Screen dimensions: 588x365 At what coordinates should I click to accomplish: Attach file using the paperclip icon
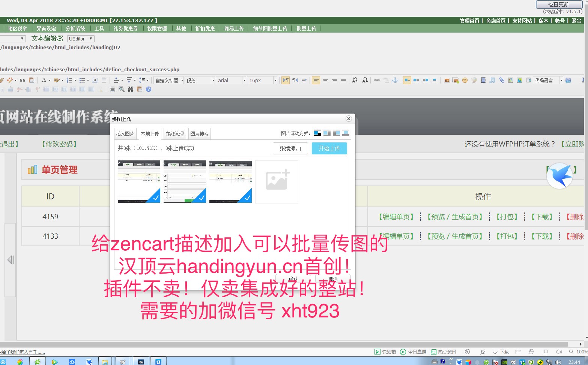pyautogui.click(x=502, y=80)
